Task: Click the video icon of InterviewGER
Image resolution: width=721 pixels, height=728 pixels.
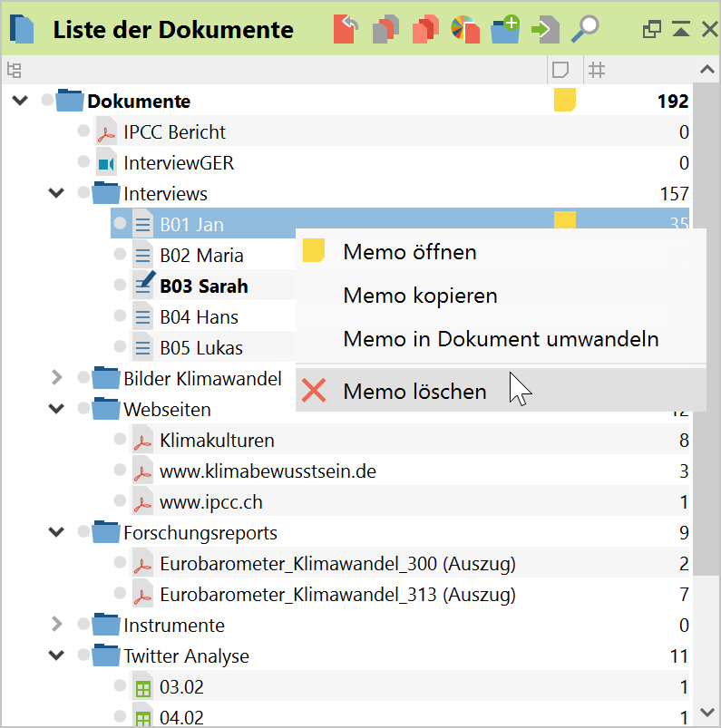Action: (x=106, y=163)
